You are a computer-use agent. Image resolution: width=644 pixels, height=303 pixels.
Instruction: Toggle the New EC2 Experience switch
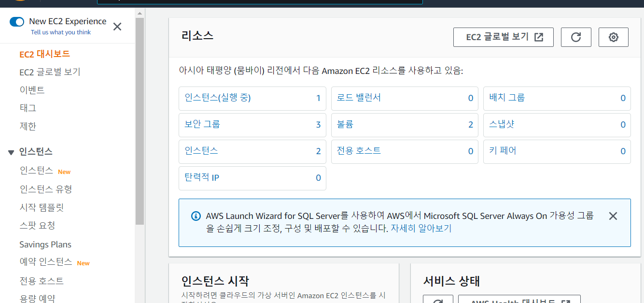(17, 22)
